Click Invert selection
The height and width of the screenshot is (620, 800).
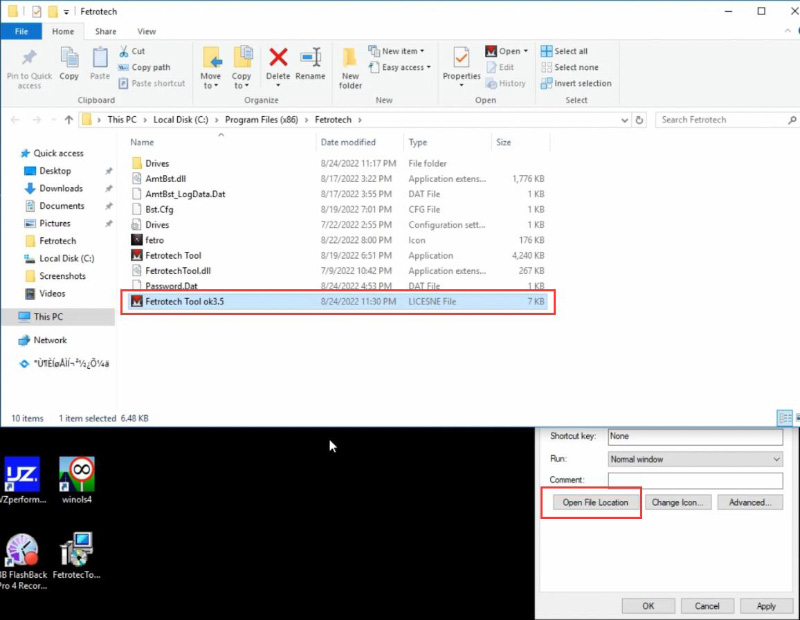coord(576,83)
